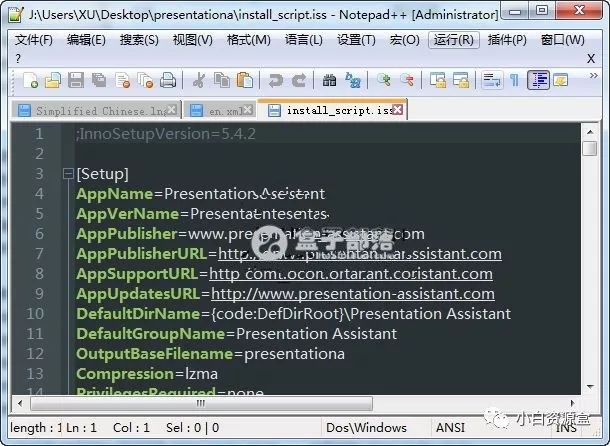Open the 视图(V) menu
Screen dimensions: 610x446
click(x=192, y=40)
